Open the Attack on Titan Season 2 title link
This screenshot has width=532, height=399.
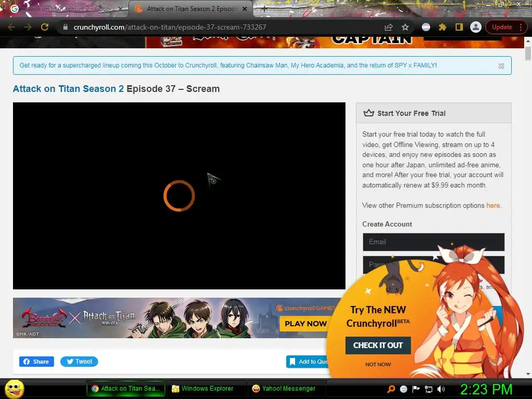point(68,88)
